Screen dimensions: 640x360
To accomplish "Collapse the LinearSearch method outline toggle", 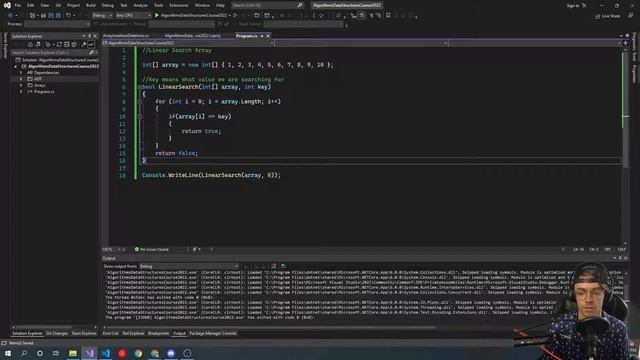I will (140, 87).
